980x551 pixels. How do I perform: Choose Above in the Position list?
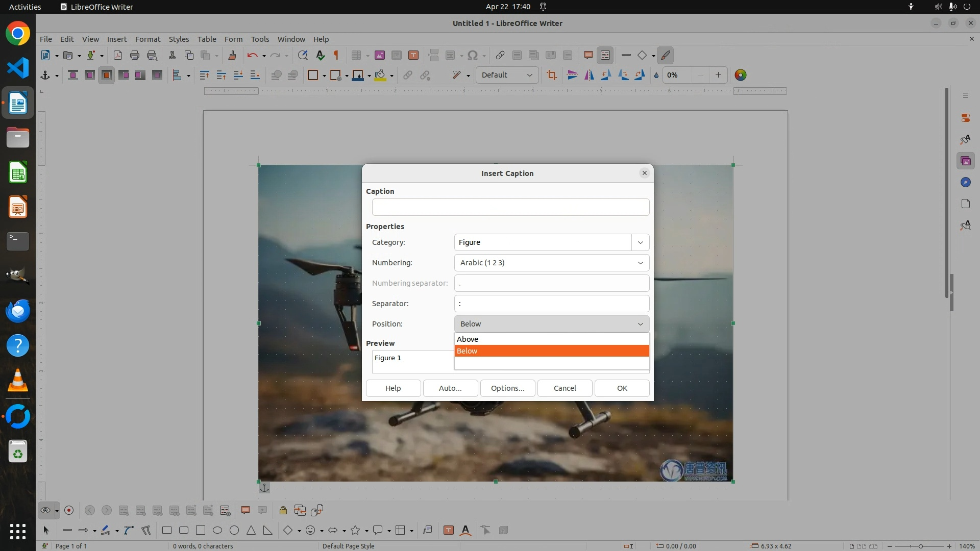point(551,339)
